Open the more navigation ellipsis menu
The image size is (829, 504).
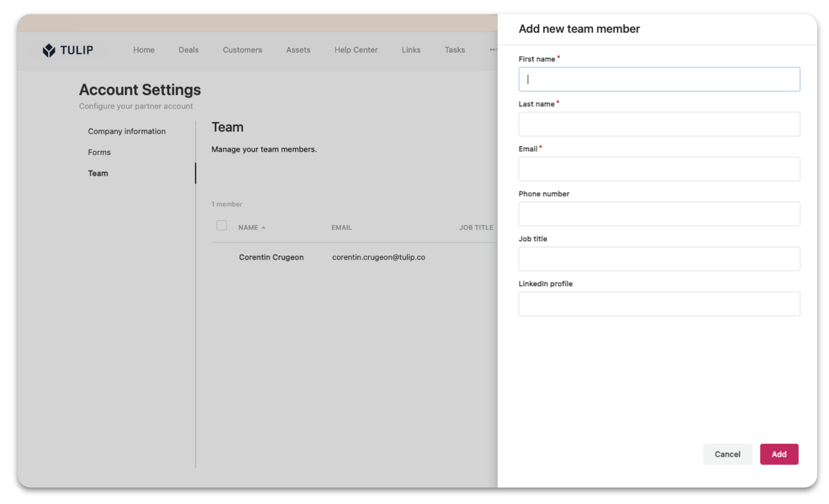click(493, 50)
